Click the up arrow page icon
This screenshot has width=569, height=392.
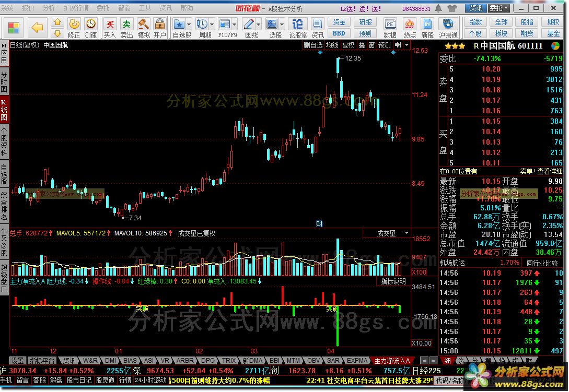[x=57, y=22]
